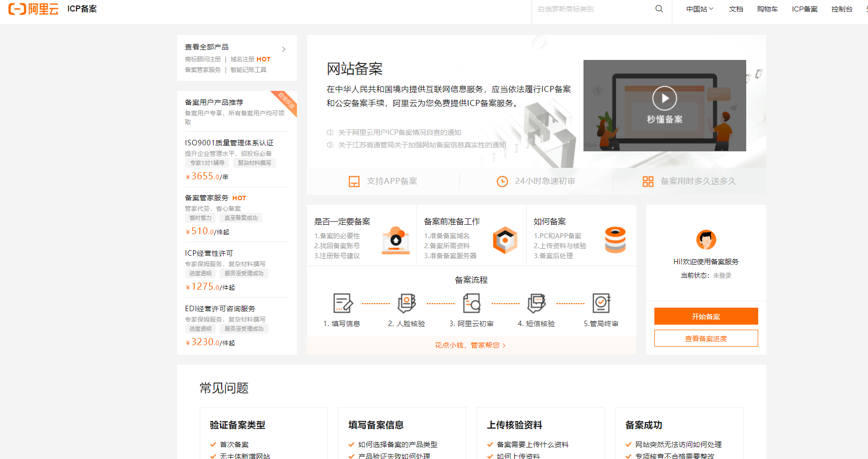Screen dimensions: 868x459
Task: Click 3.备案后处理
Action: tap(553, 256)
